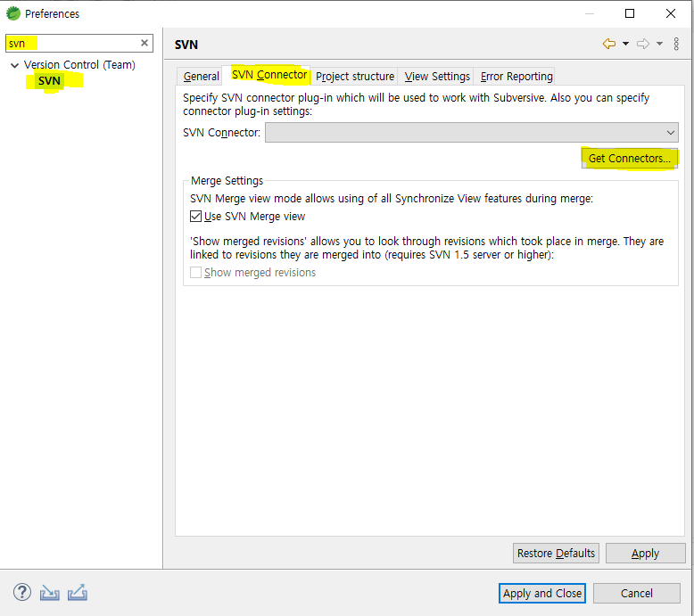Close the Preferences window
694x616 pixels.
[x=671, y=13]
